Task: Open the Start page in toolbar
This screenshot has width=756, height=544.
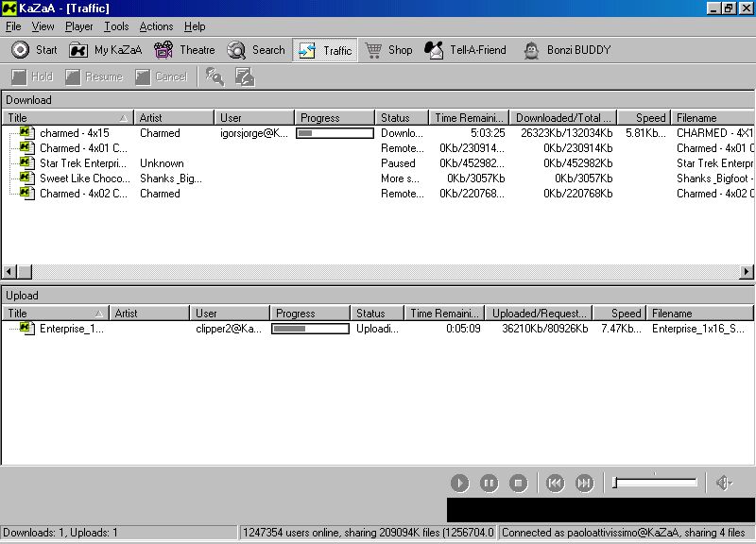Action: pos(34,50)
